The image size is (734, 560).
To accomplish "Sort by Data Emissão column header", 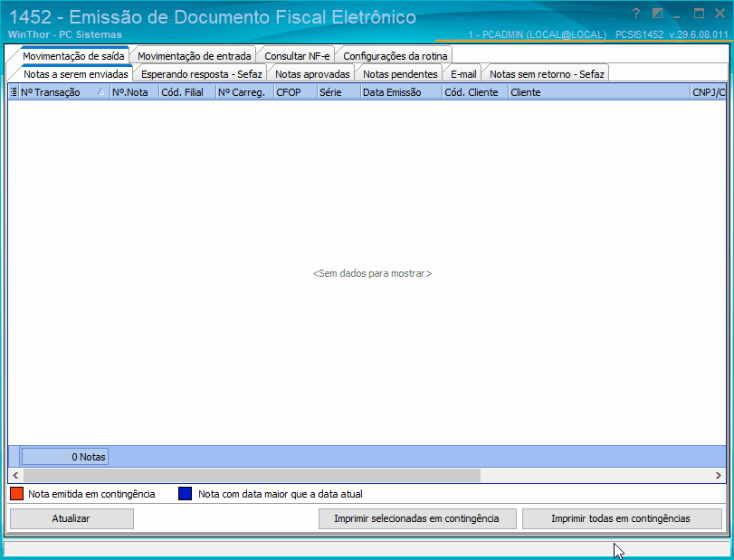I will [402, 92].
